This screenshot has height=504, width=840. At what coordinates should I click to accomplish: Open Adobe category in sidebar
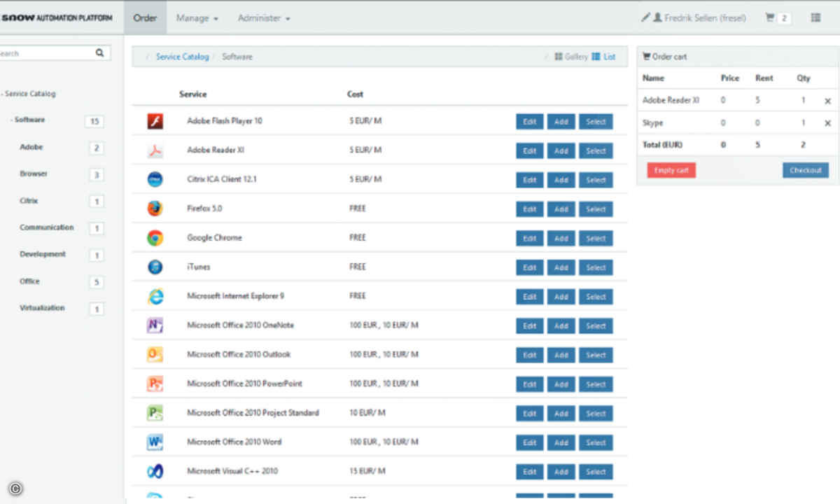tap(31, 148)
